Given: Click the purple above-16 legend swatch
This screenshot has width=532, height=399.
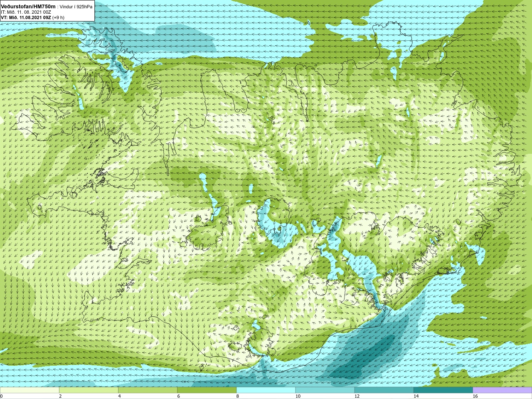Looking at the screenshot, I should [x=502, y=390].
